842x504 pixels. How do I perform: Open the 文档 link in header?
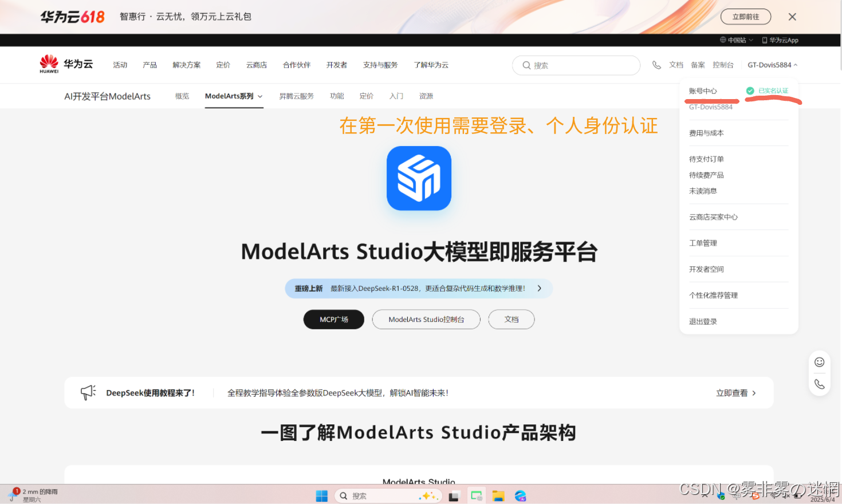[x=676, y=65]
